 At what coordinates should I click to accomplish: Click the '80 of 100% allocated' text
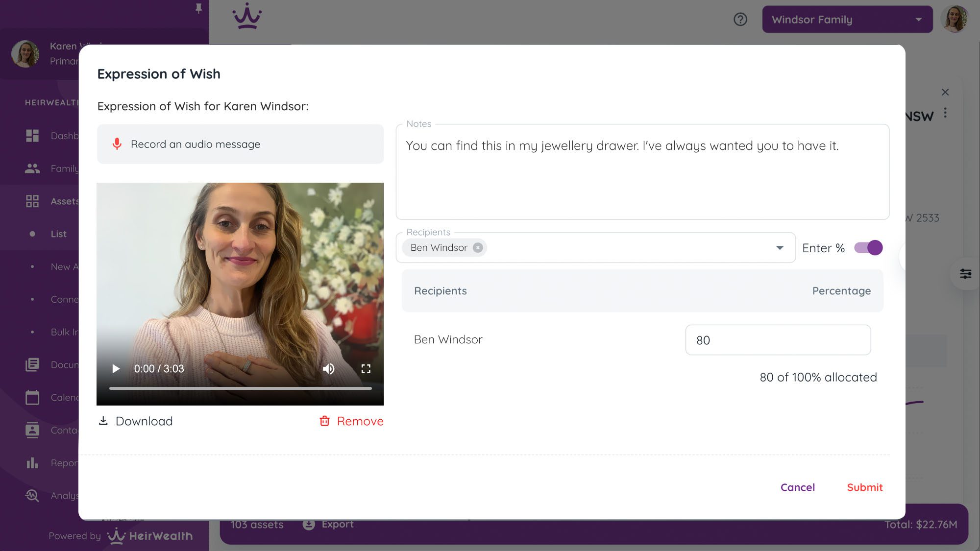pyautogui.click(x=818, y=377)
